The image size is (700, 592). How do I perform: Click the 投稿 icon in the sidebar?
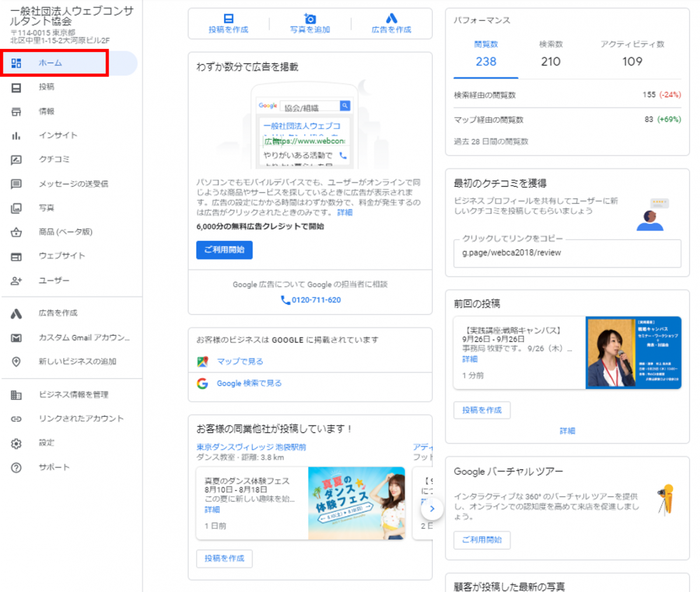[16, 87]
